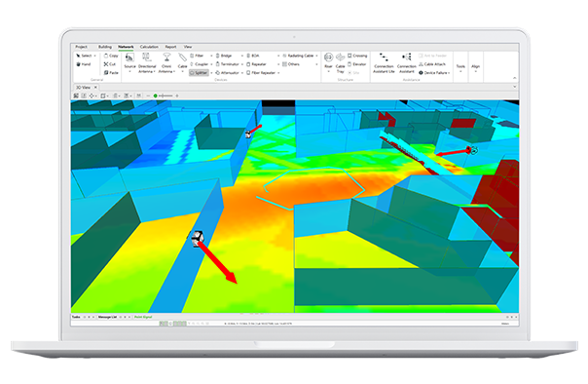588x384 pixels.
Task: Open the Message List panel tab
Action: pos(108,317)
